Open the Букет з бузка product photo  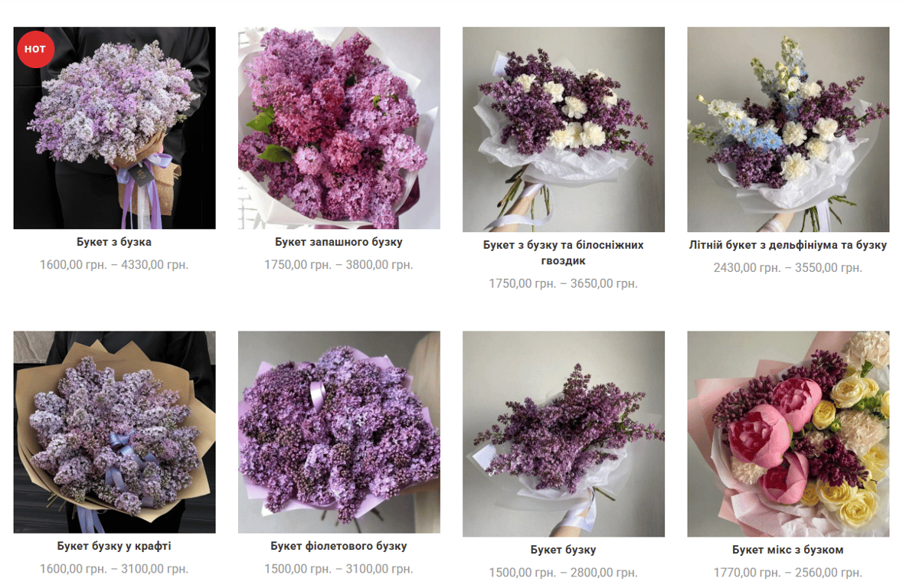(114, 128)
